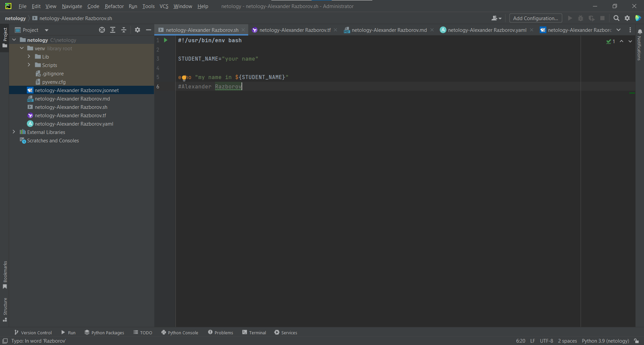Toggle the Problems tool window
The image size is (644, 345).
pos(220,332)
